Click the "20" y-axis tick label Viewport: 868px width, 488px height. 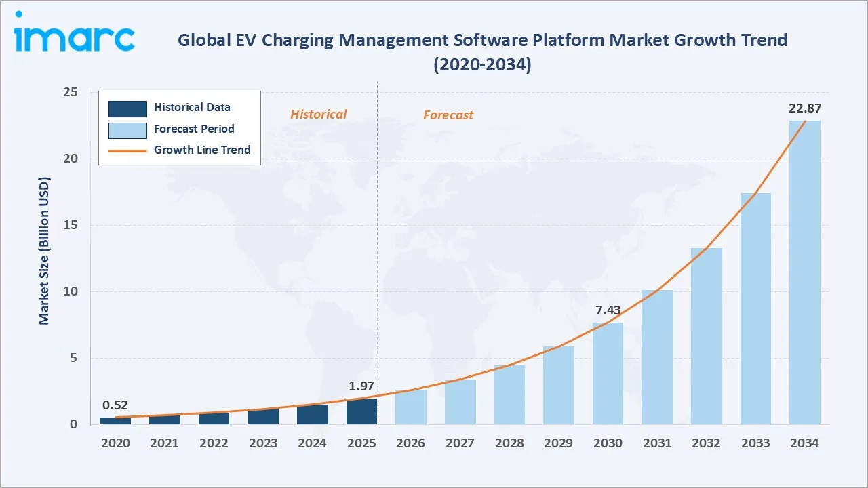point(71,159)
